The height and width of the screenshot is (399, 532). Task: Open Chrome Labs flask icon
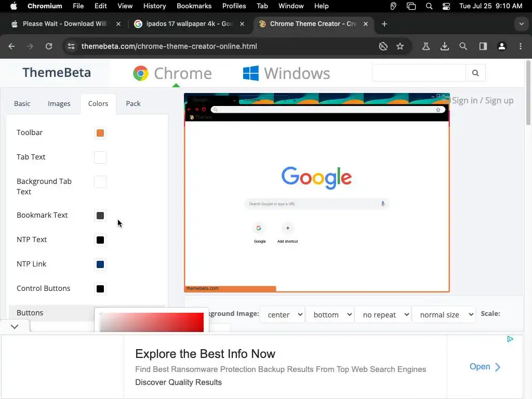coord(426,46)
